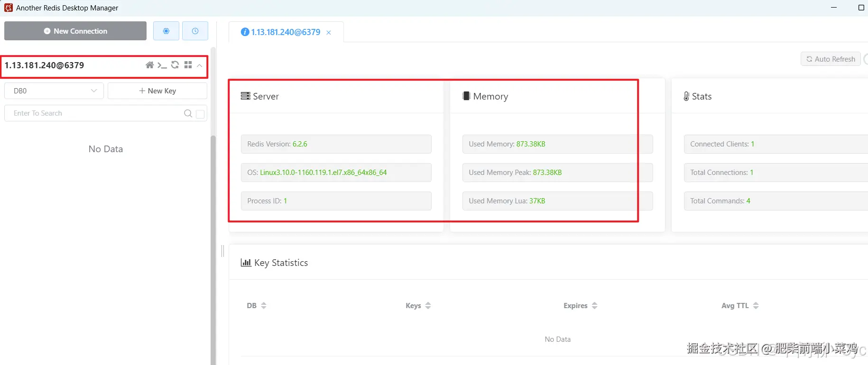Click the OS Linux3.10.0 info field
The image size is (868, 365).
336,173
